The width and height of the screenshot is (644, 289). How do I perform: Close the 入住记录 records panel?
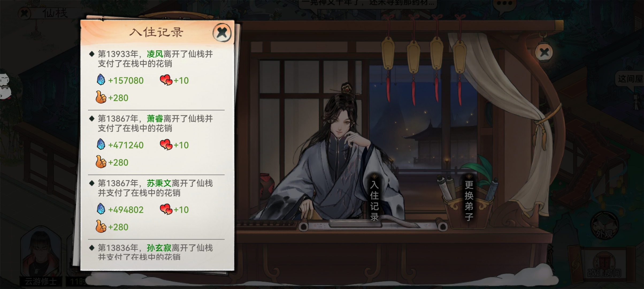coord(222,33)
